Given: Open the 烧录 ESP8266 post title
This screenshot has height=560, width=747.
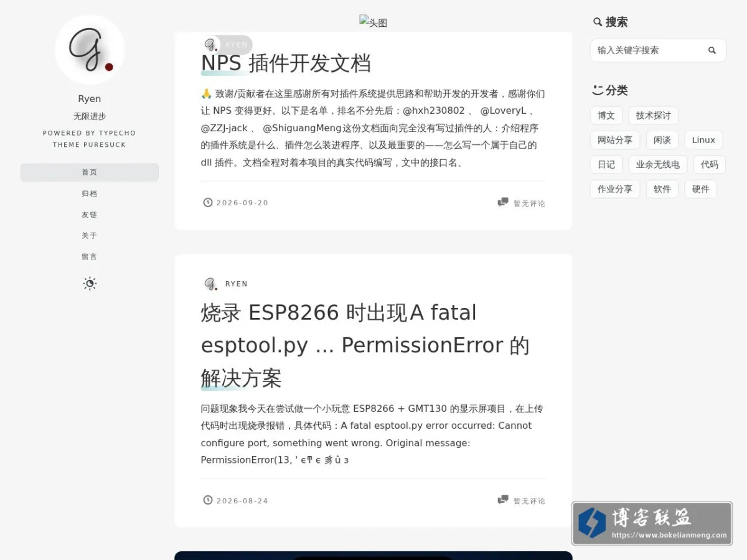Looking at the screenshot, I should (x=365, y=345).
